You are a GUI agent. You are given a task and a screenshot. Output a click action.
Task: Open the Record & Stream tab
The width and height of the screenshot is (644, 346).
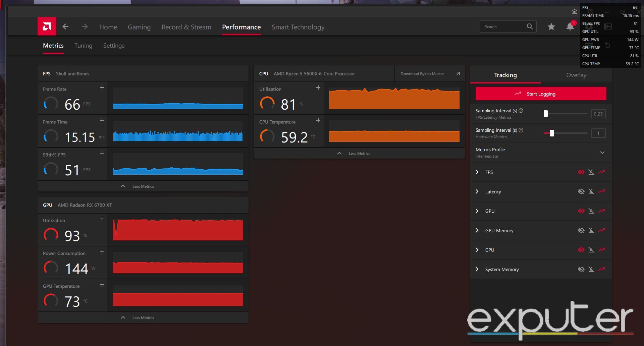pyautogui.click(x=186, y=27)
